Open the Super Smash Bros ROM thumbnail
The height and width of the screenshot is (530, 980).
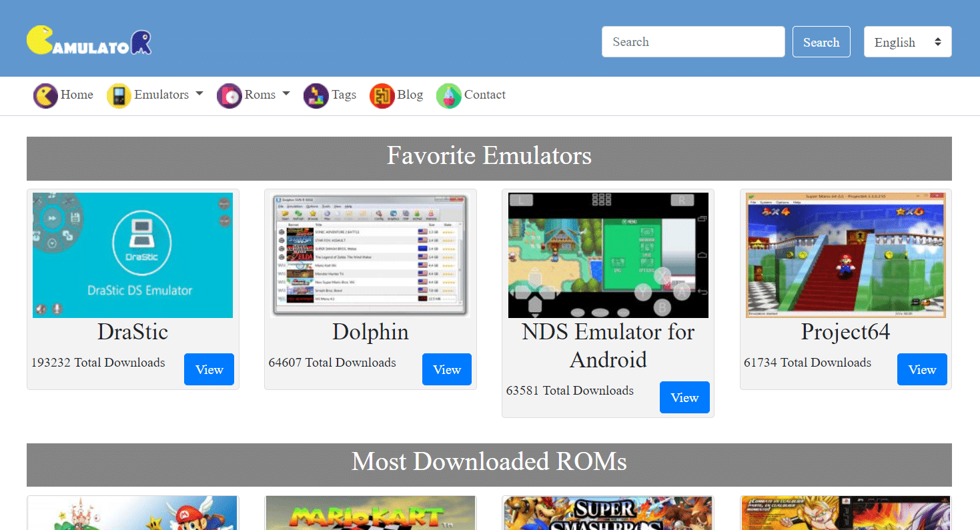pos(608,513)
